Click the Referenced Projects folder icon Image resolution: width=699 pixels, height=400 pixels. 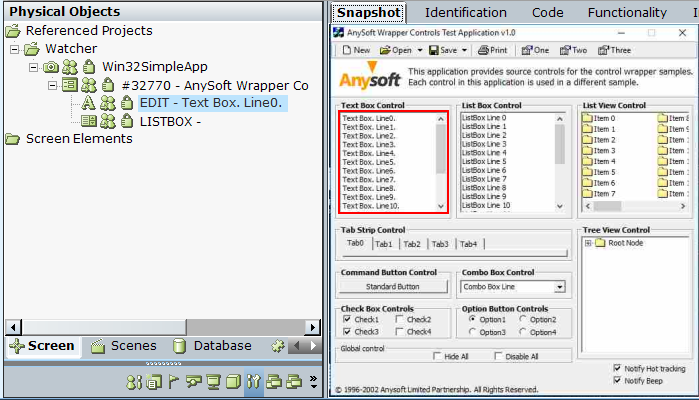pos(13,31)
